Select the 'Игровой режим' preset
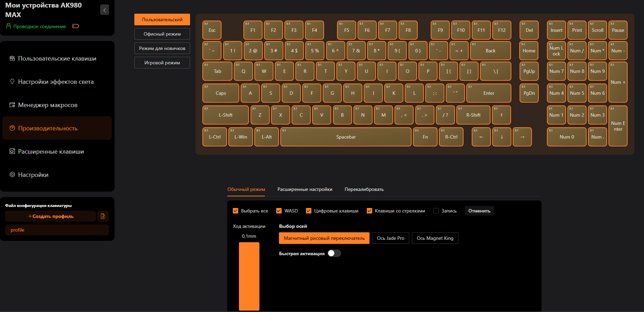Image resolution: width=644 pixels, height=312 pixels. click(162, 63)
